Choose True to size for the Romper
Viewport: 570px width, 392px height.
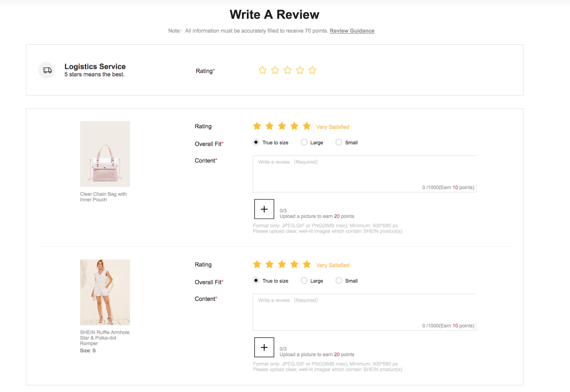click(256, 280)
